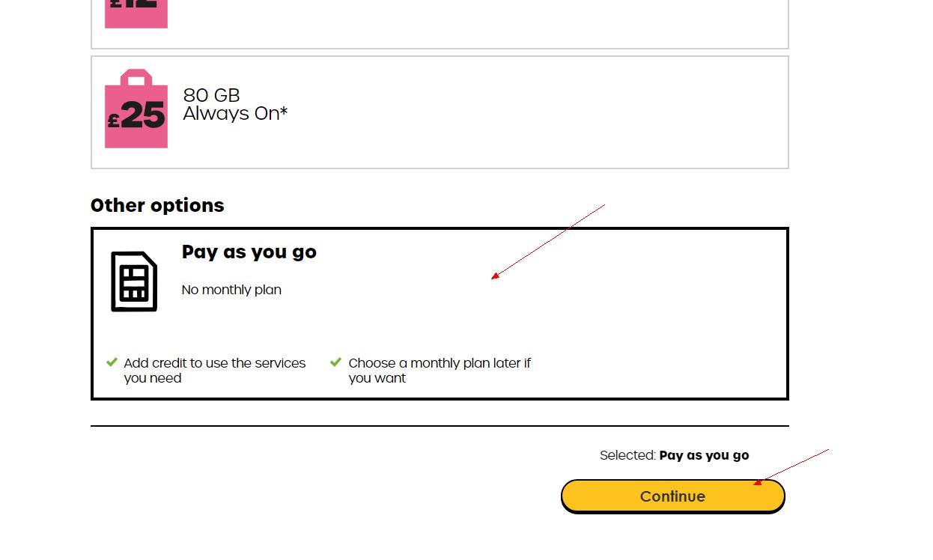Click the pink £25 shopping bag icon

[x=136, y=109]
